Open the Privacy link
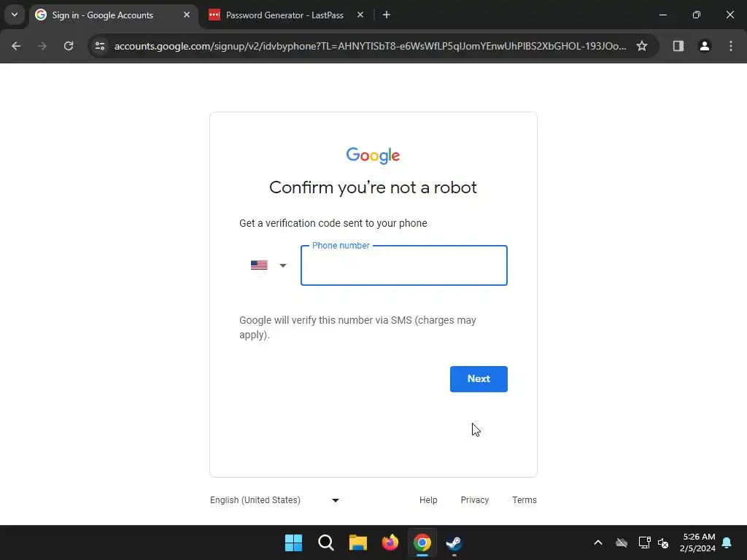 pyautogui.click(x=474, y=500)
